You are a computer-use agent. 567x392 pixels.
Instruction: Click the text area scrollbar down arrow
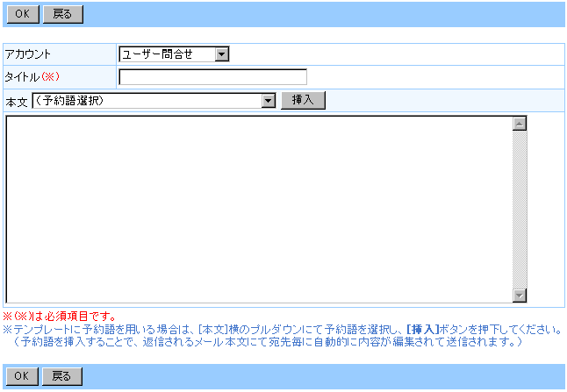click(x=520, y=296)
